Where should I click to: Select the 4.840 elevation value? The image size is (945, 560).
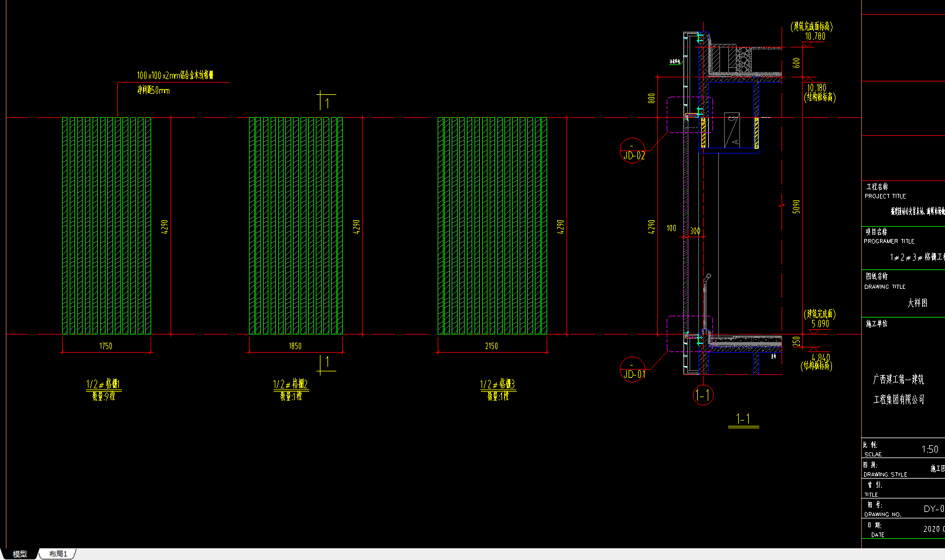[820, 357]
